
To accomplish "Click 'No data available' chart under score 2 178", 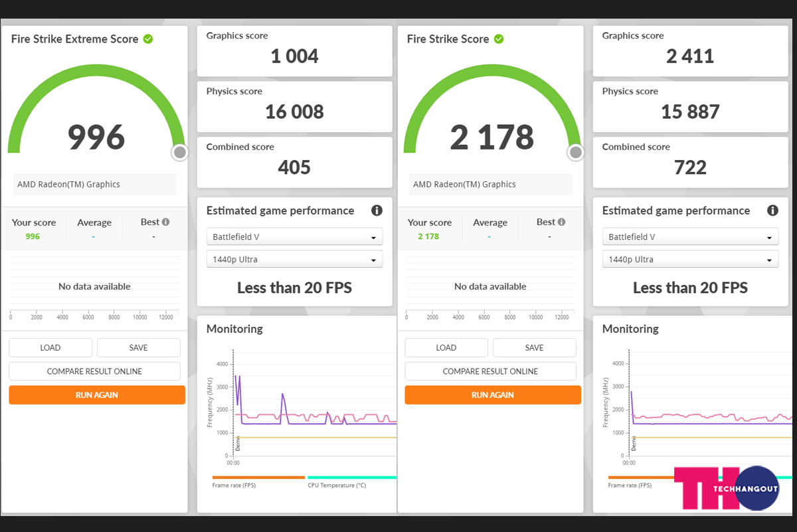I will click(490, 286).
